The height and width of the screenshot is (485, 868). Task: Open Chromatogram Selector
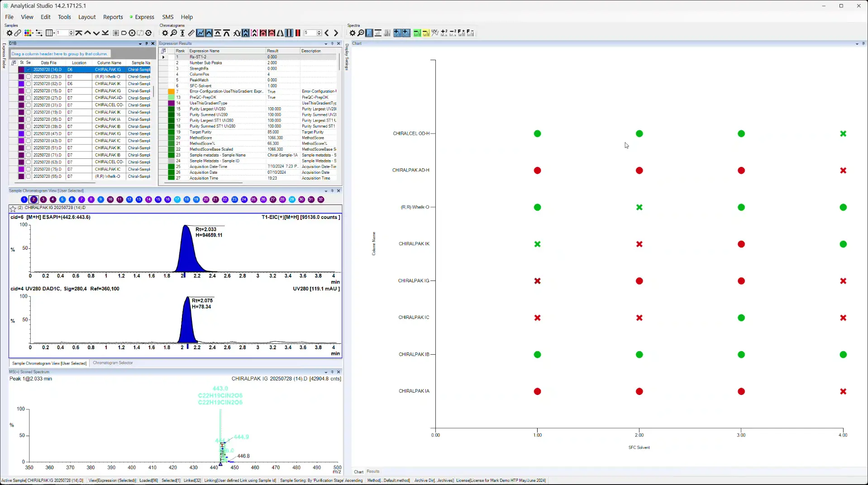(x=113, y=362)
